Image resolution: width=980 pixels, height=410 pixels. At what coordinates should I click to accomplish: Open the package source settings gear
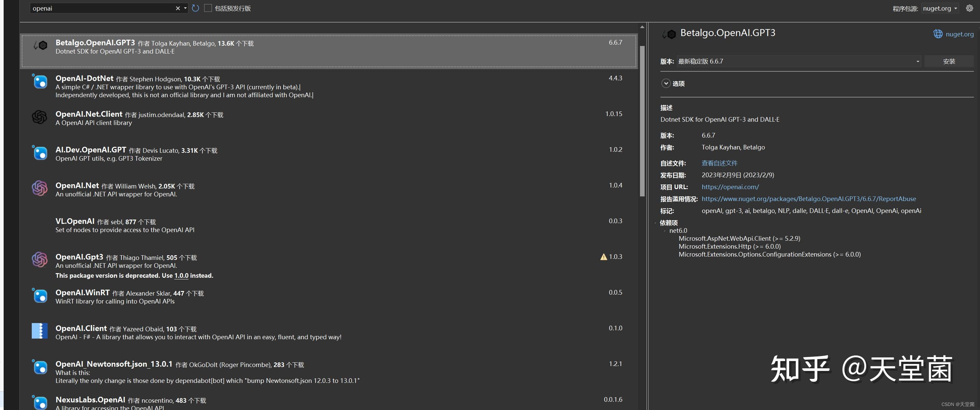pyautogui.click(x=969, y=8)
